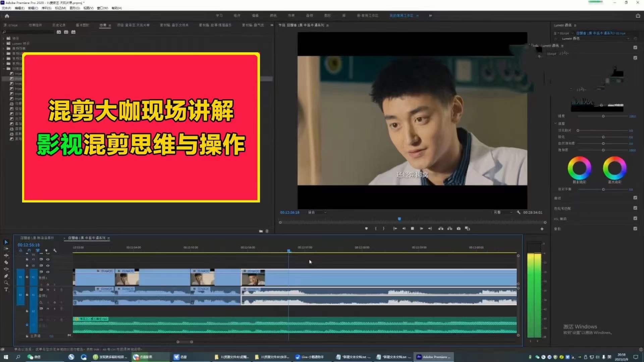Stop playback in program monitor
644x362 pixels.
(x=413, y=229)
